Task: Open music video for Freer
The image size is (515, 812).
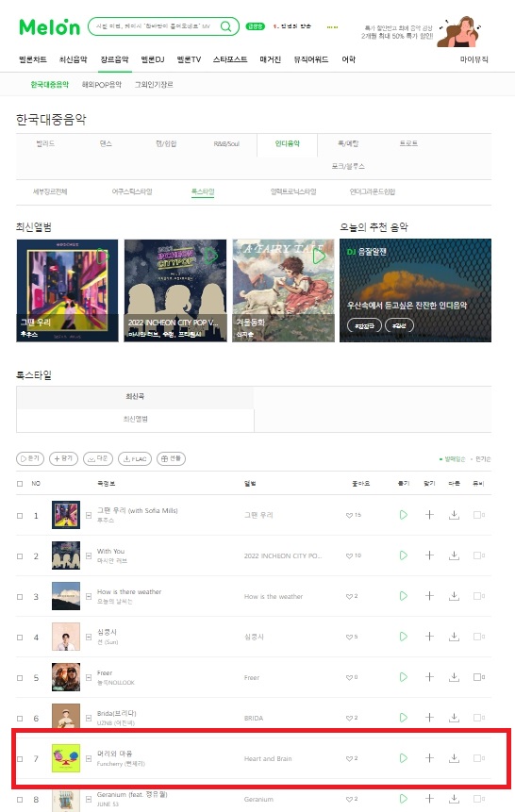Action: pyautogui.click(x=479, y=677)
